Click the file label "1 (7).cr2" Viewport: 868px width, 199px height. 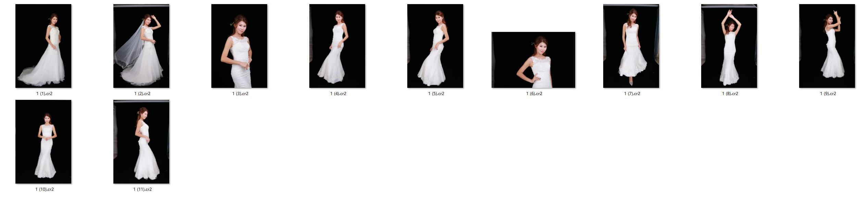point(632,94)
